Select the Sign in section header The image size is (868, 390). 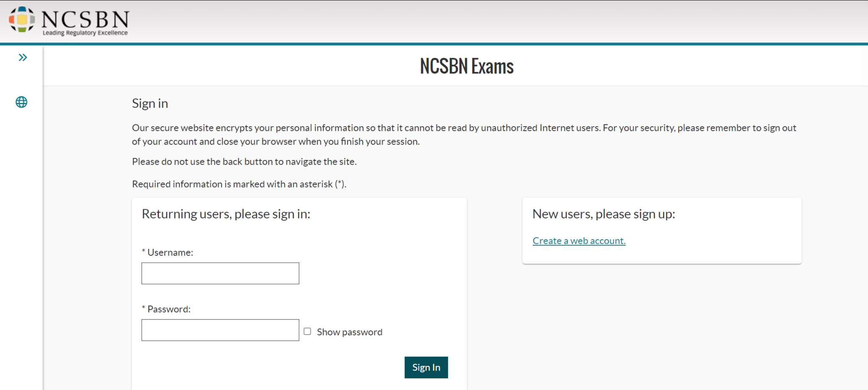tap(150, 103)
